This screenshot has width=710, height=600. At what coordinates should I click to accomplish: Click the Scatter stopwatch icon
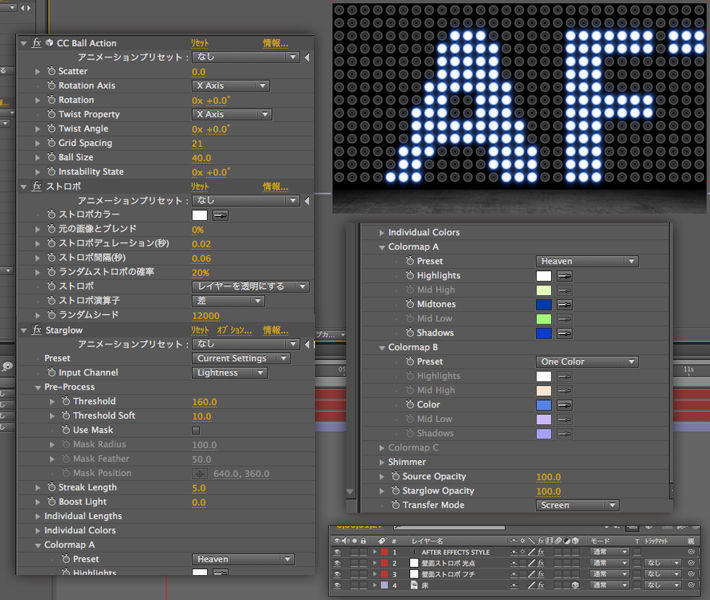click(51, 72)
